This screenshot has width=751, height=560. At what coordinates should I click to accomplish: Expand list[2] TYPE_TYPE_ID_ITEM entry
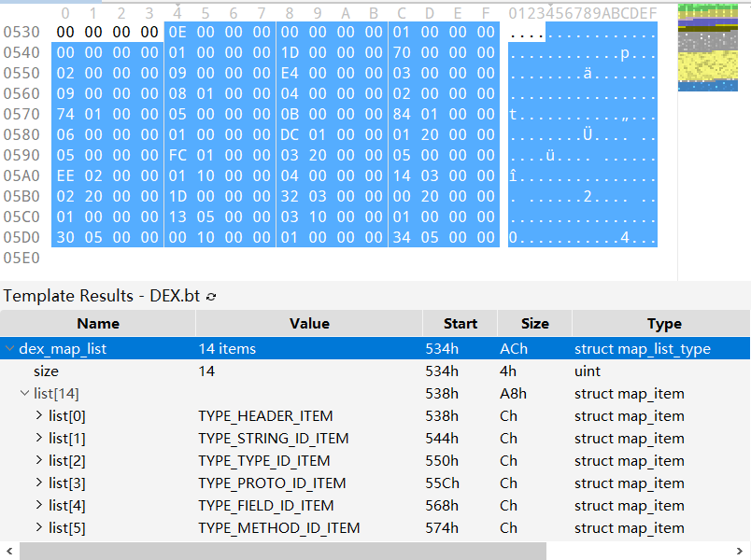tap(39, 460)
